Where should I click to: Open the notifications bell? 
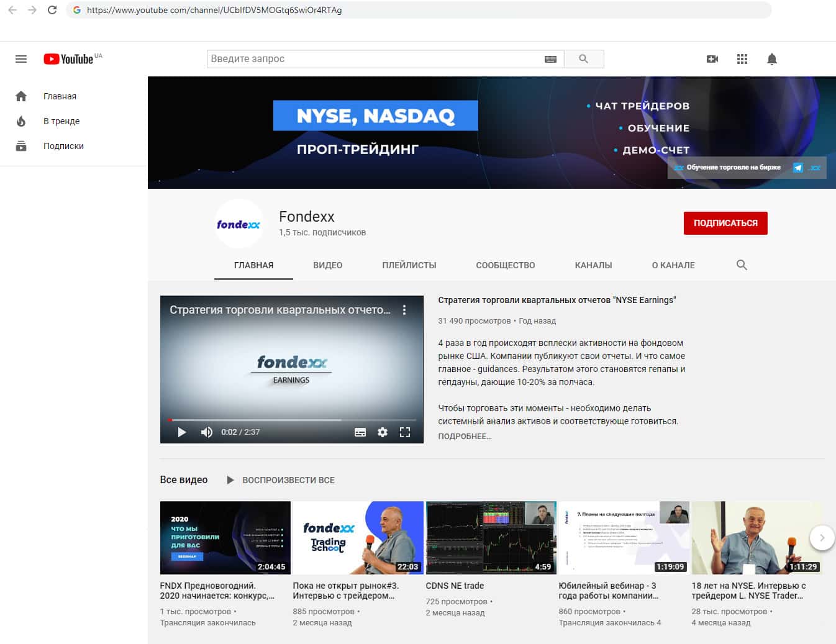772,59
